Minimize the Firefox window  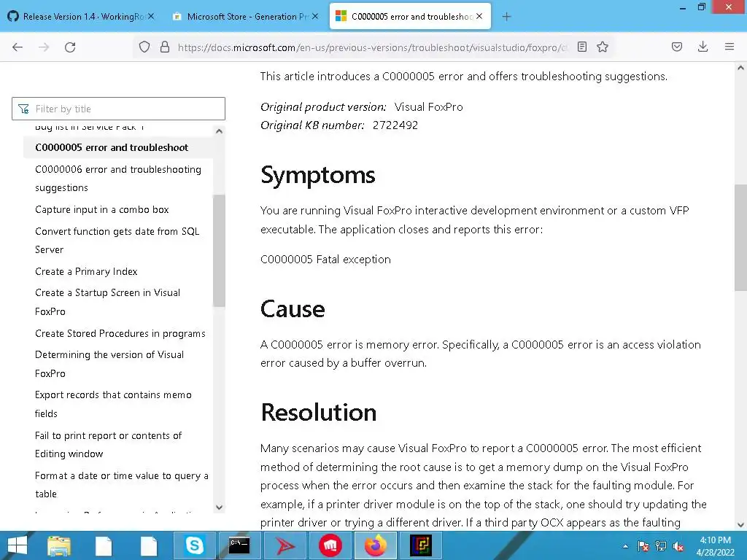[683, 7]
